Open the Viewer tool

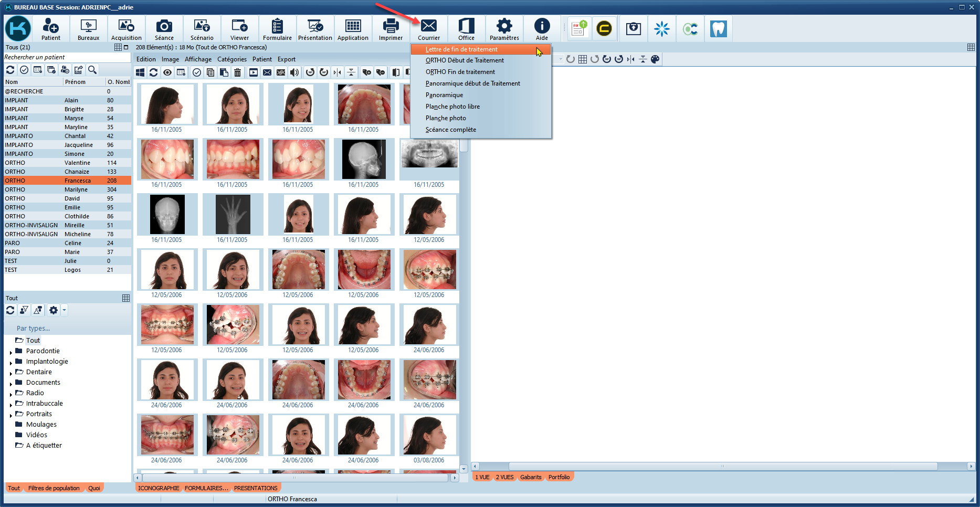pos(239,29)
